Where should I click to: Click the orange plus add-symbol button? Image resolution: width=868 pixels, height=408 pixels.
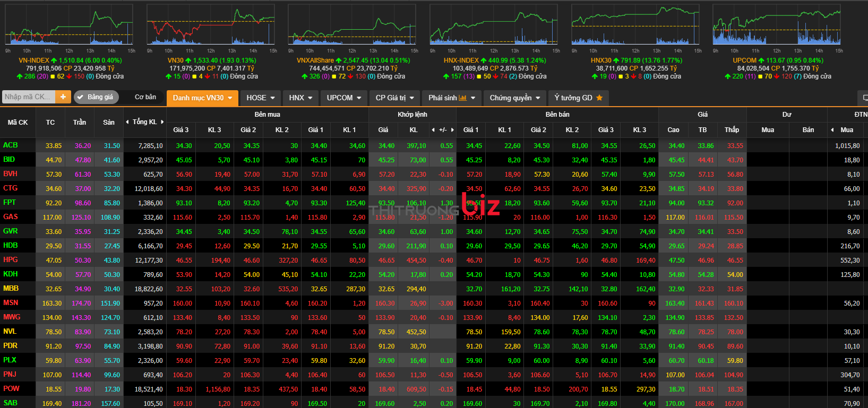pyautogui.click(x=63, y=97)
